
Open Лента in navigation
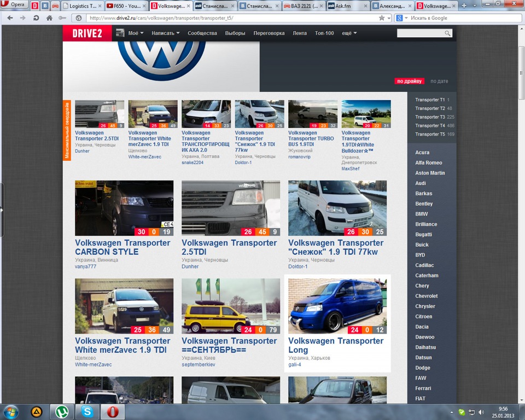(x=300, y=33)
